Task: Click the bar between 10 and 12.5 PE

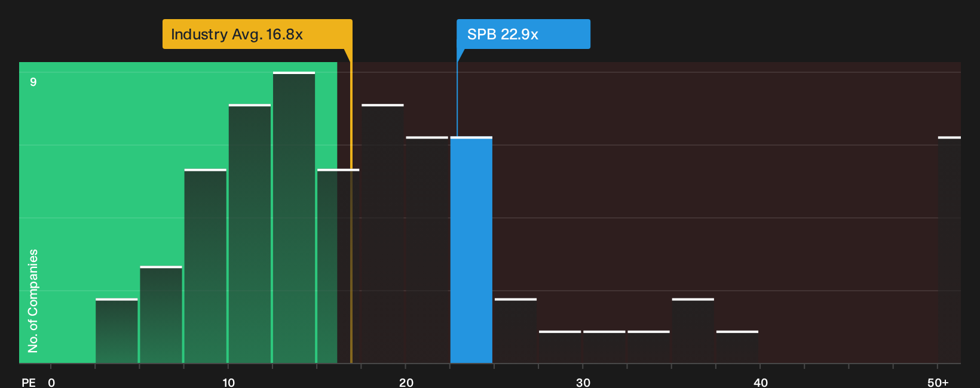Action: pyautogui.click(x=250, y=234)
